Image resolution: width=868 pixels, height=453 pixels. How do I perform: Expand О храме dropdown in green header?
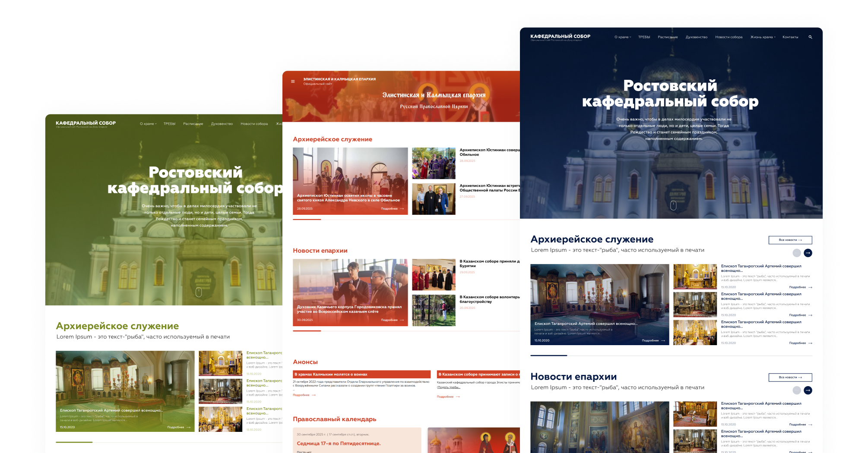click(148, 124)
